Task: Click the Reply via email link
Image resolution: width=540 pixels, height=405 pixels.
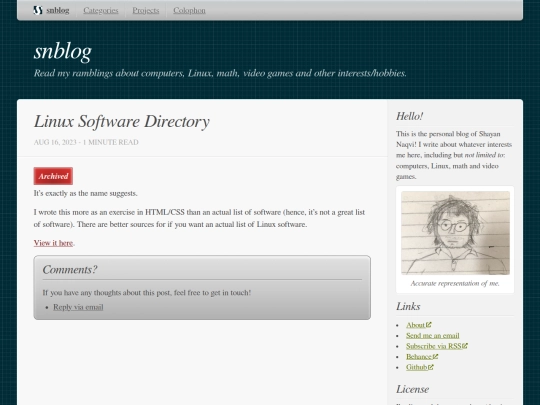Action: coord(78,307)
